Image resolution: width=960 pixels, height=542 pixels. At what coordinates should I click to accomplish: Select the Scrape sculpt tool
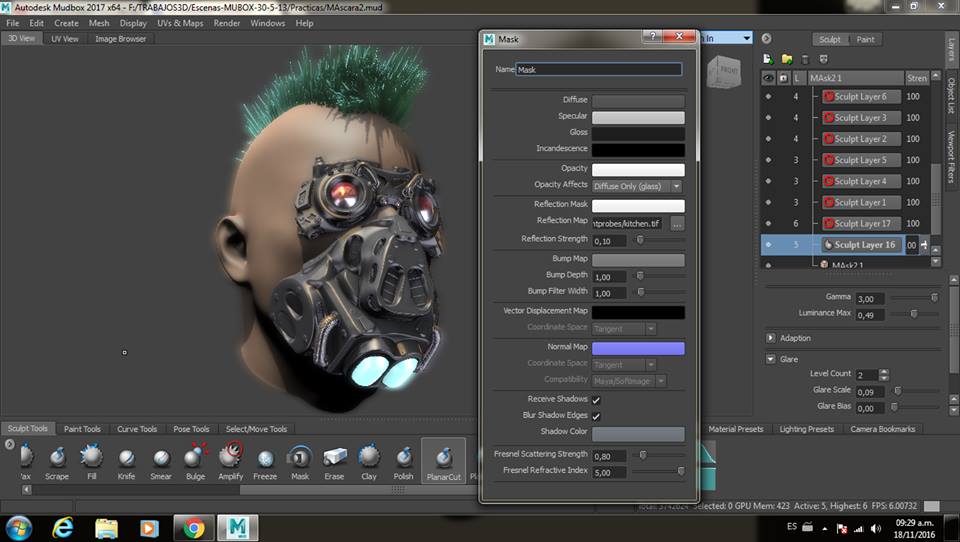point(57,462)
